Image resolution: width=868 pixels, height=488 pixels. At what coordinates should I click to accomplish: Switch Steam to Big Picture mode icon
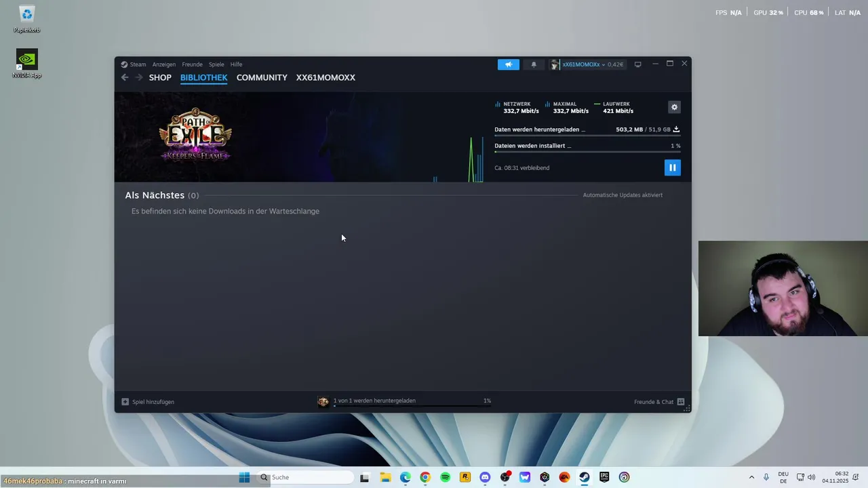[x=637, y=64]
